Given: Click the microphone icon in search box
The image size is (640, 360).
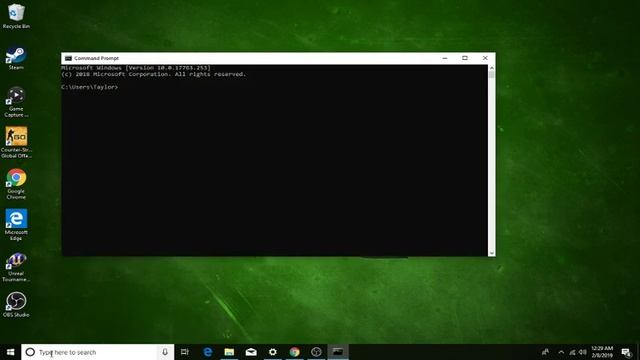Looking at the screenshot, I should point(165,352).
